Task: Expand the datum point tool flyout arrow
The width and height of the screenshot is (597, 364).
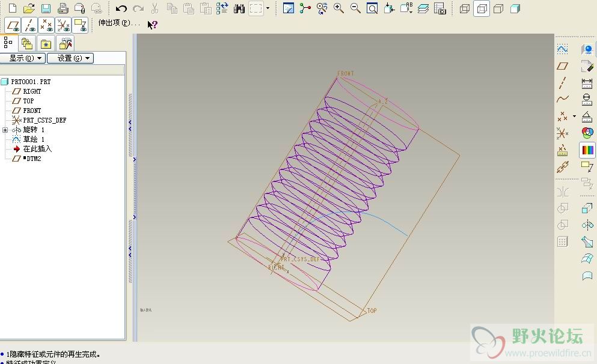Action: 574,117
